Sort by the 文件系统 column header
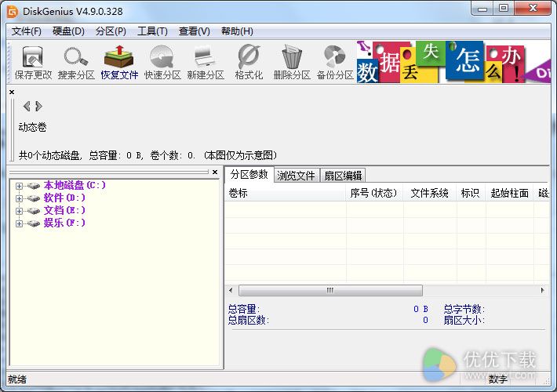Image resolution: width=557 pixels, height=392 pixels. point(430,193)
